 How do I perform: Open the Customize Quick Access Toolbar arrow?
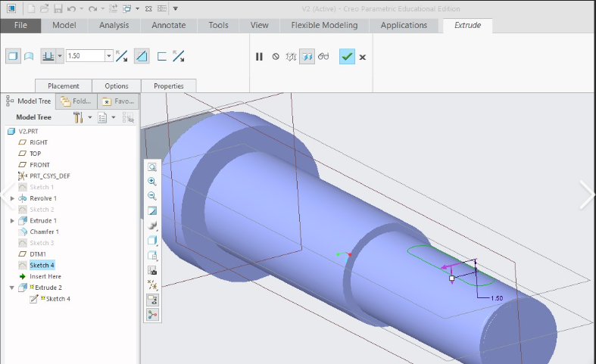pyautogui.click(x=175, y=9)
